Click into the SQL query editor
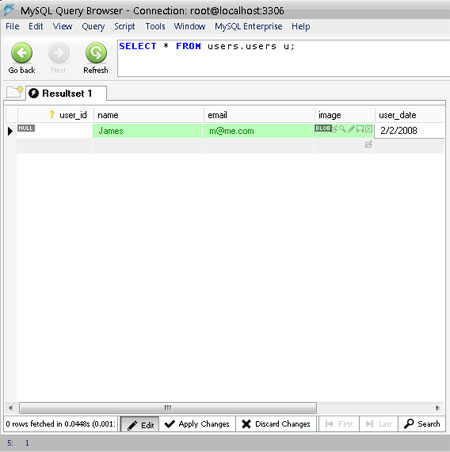Screen dimensions: 450x452 click(x=283, y=58)
